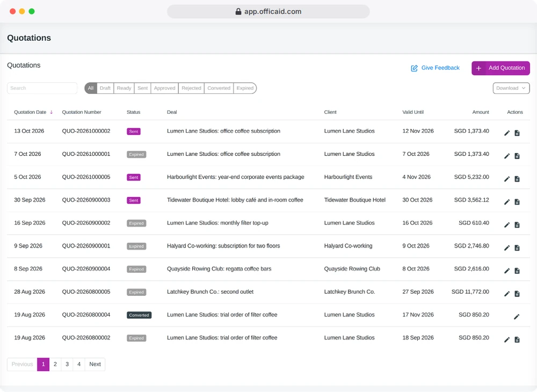Edit converted quotation QUO-20260800004

517,317
